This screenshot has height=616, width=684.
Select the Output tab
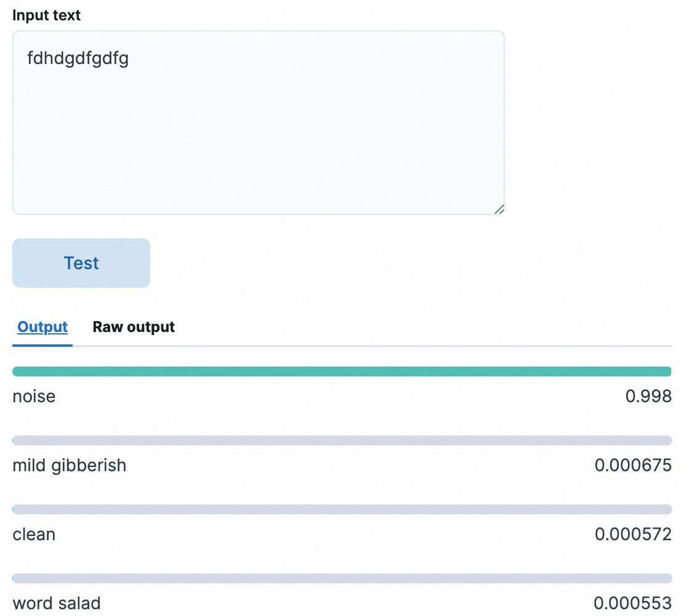42,327
